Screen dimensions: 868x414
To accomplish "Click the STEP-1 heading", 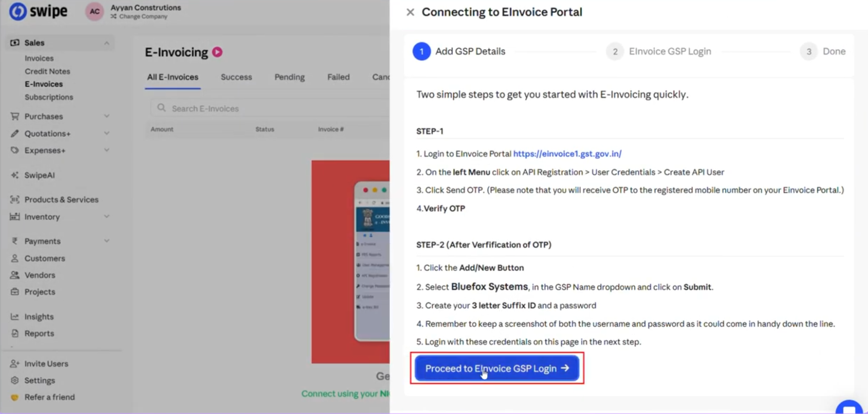I will pos(430,131).
